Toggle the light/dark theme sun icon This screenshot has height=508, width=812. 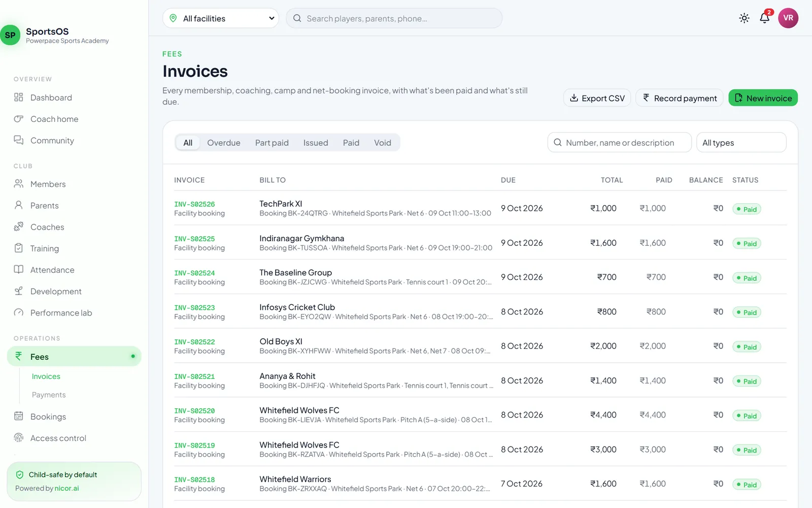coord(744,18)
